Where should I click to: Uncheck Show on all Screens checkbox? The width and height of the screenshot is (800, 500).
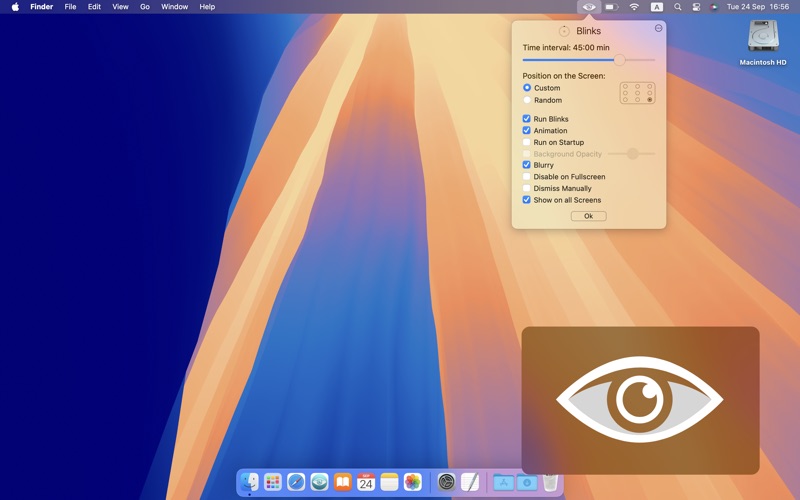527,200
